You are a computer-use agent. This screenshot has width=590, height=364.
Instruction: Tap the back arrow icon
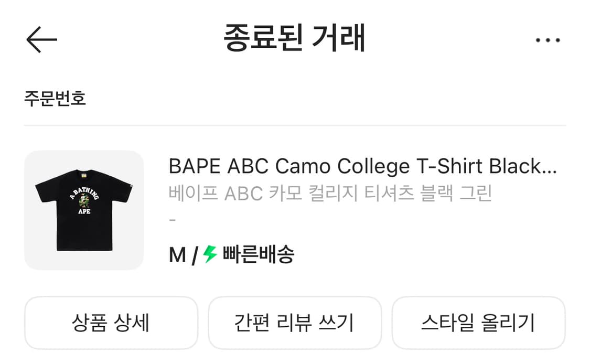tap(41, 39)
